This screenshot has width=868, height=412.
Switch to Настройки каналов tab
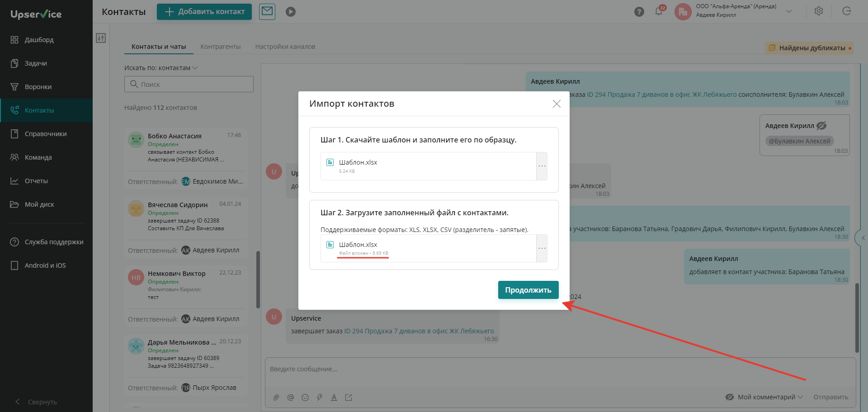(285, 47)
